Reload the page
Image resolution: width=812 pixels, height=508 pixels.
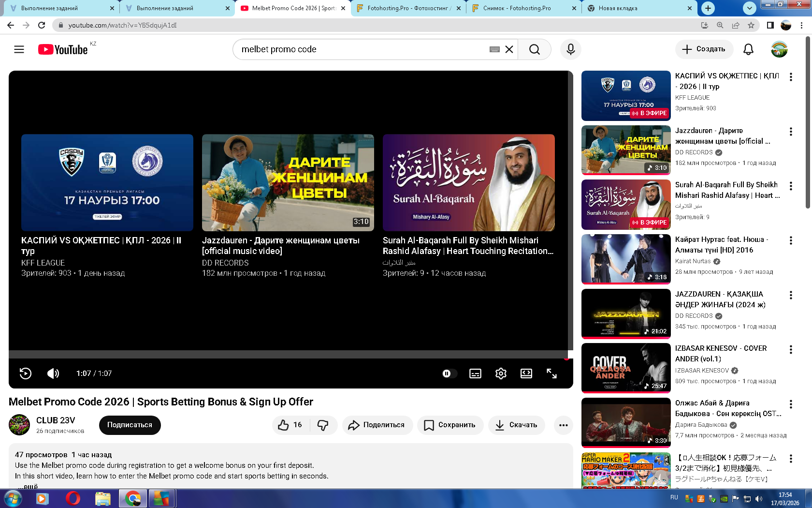[x=42, y=25]
